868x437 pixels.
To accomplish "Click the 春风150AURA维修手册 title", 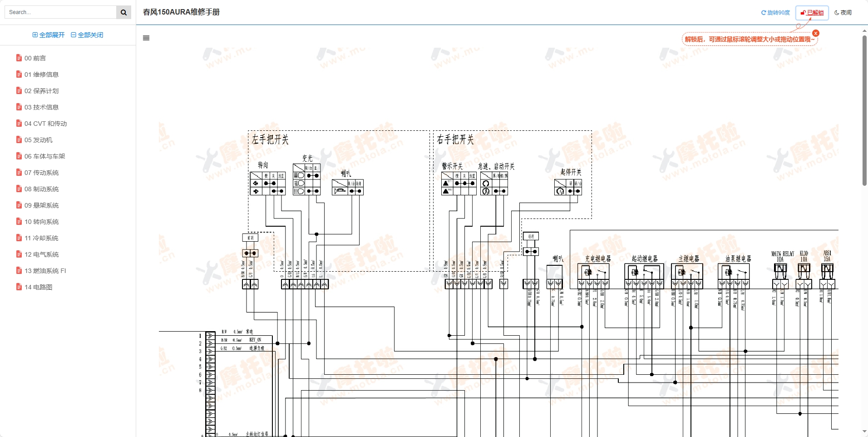I will pyautogui.click(x=181, y=12).
